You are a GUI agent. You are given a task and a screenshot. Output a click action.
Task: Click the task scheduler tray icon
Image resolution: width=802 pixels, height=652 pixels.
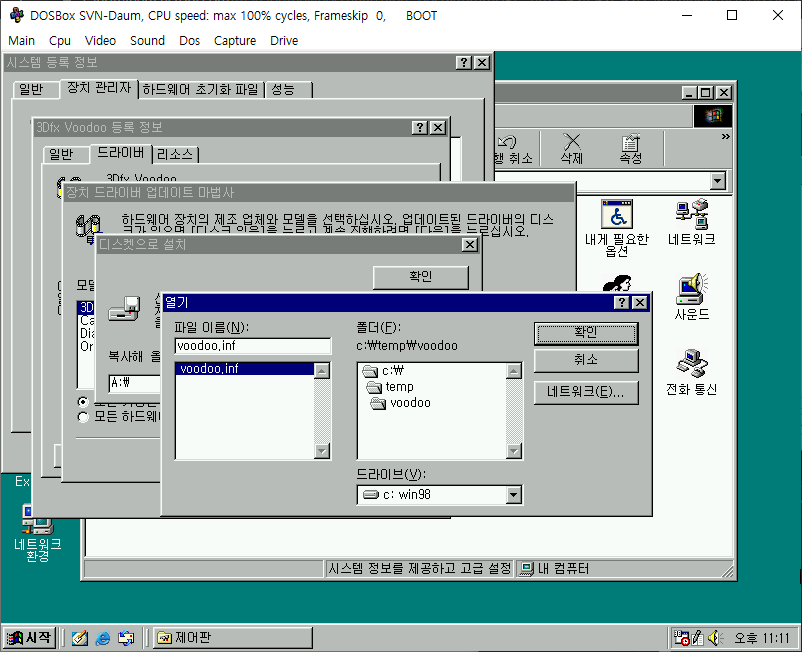tap(681, 638)
